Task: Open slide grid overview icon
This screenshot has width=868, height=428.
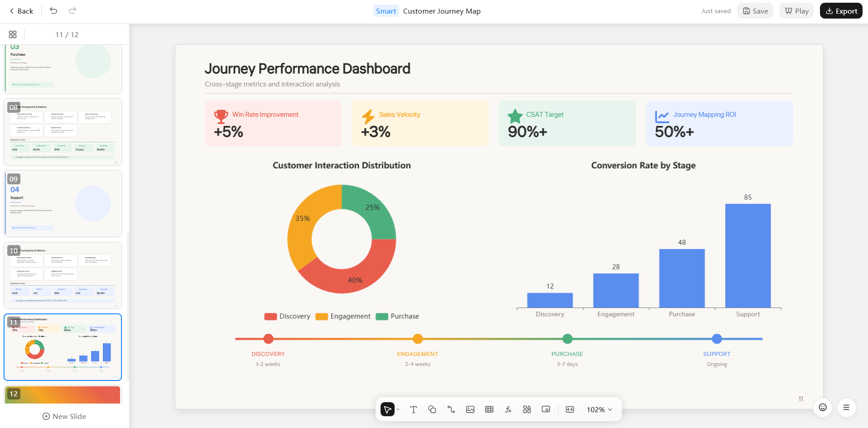Action: point(13,34)
